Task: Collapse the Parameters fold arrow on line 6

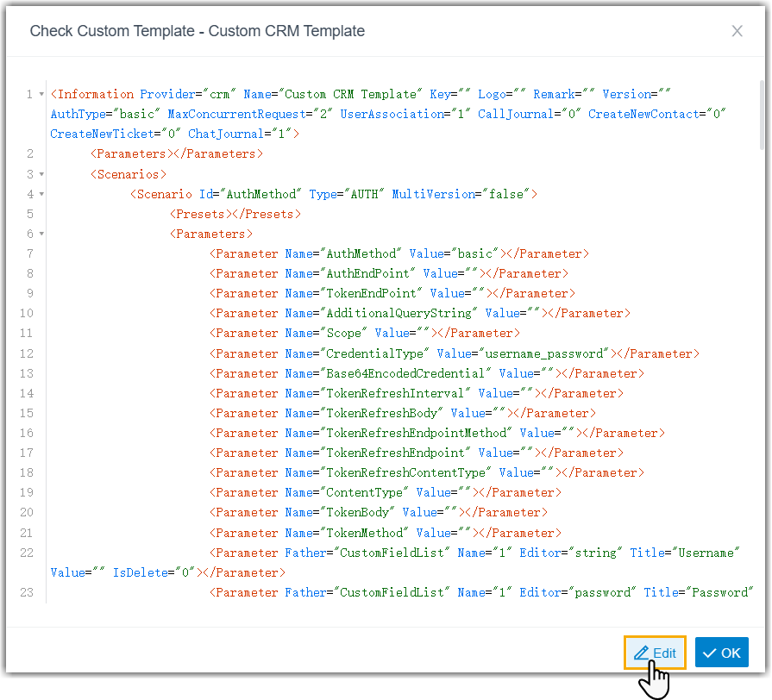Action: [x=42, y=234]
